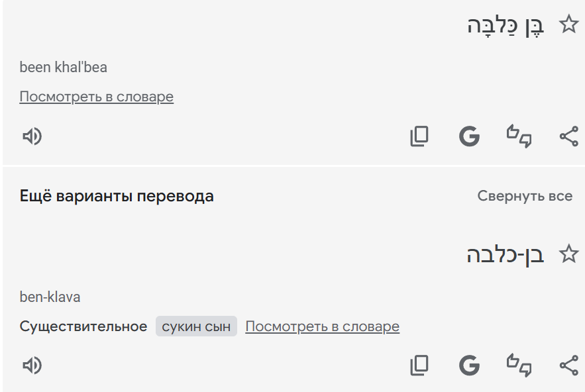Listen to the main translation audio

(x=32, y=136)
